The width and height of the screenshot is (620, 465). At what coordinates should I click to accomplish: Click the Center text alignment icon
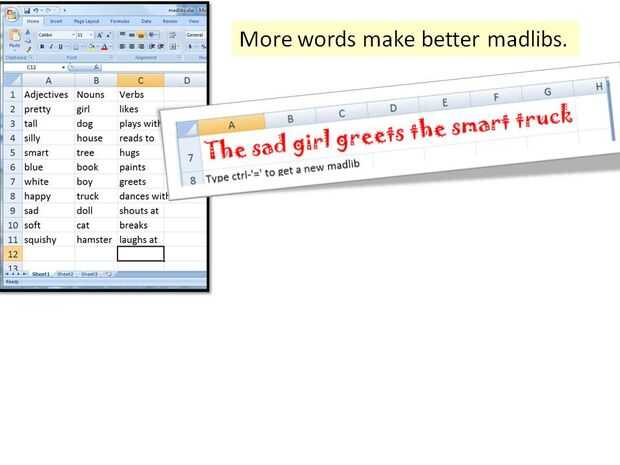click(132, 47)
